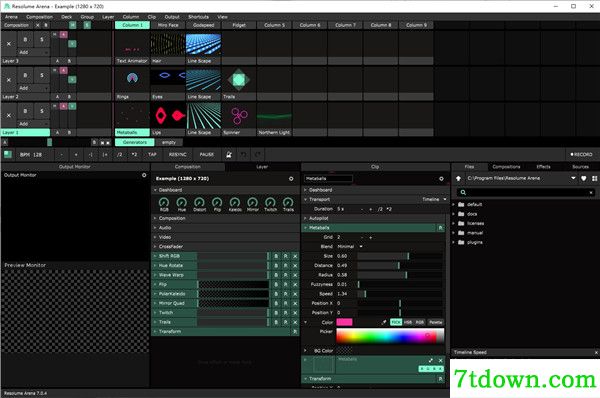The height and width of the screenshot is (398, 600).
Task: Switch file browser to grid view
Action: point(594,178)
